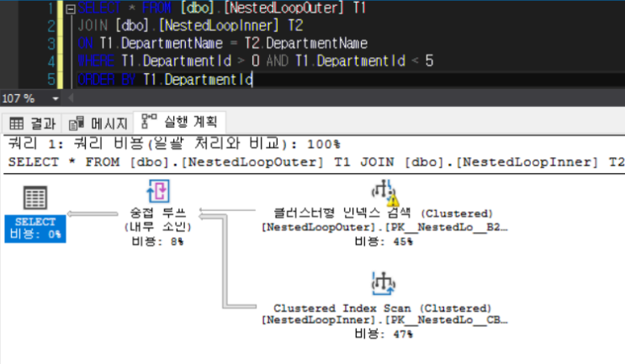Image resolution: width=625 pixels, height=364 pixels.
Task: Select the SELECT result node icon
Action: (x=35, y=198)
